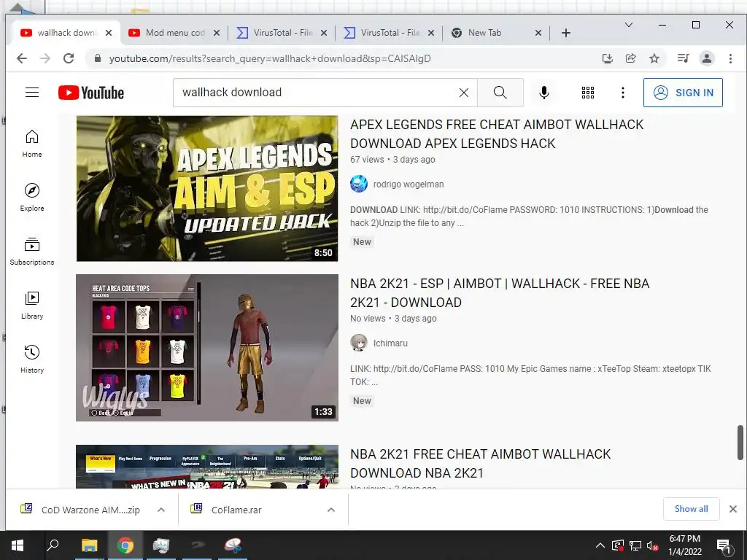
Task: Click the page vertical scrollbar thumb
Action: [x=740, y=443]
